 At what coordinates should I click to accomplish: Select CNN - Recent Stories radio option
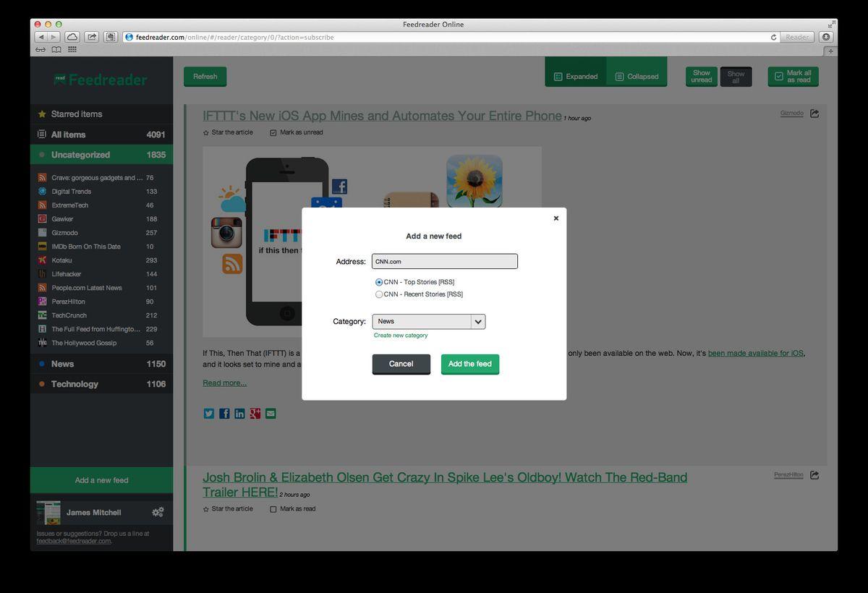(x=379, y=294)
